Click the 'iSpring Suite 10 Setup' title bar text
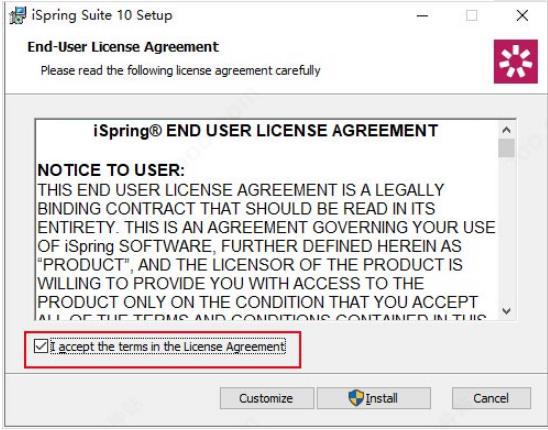The width and height of the screenshot is (548, 430). pyautogui.click(x=102, y=16)
